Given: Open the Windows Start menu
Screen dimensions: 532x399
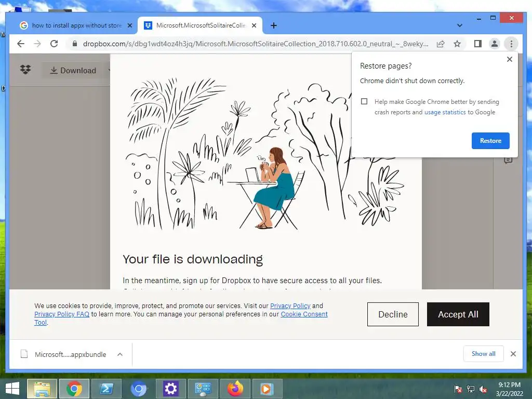Looking at the screenshot, I should pos(12,389).
